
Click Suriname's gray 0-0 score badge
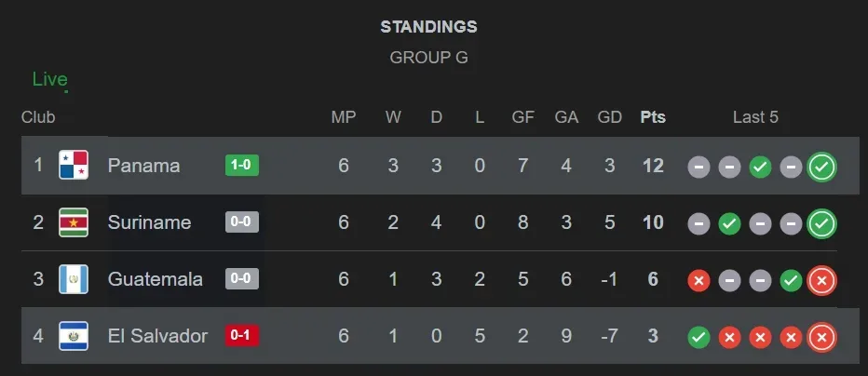[x=241, y=222]
